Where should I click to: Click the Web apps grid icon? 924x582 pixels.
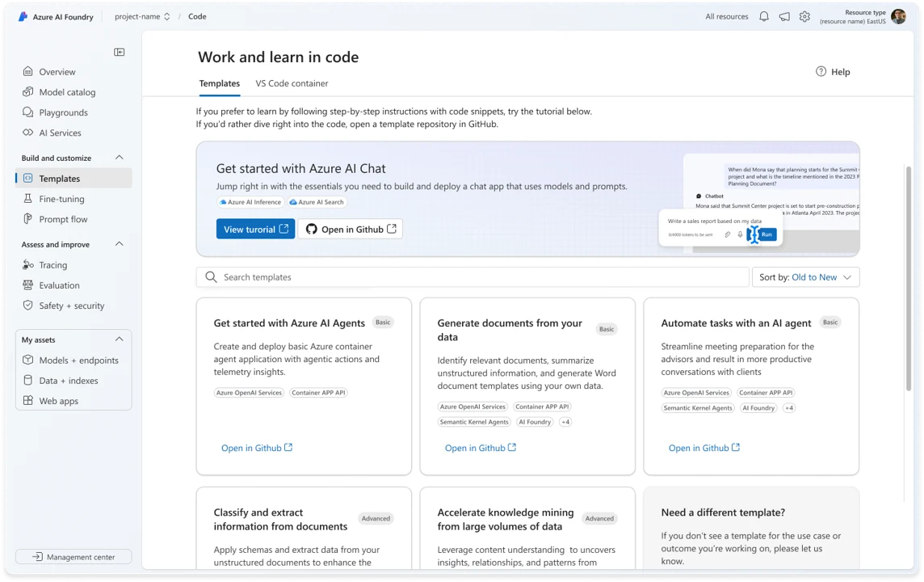[27, 400]
